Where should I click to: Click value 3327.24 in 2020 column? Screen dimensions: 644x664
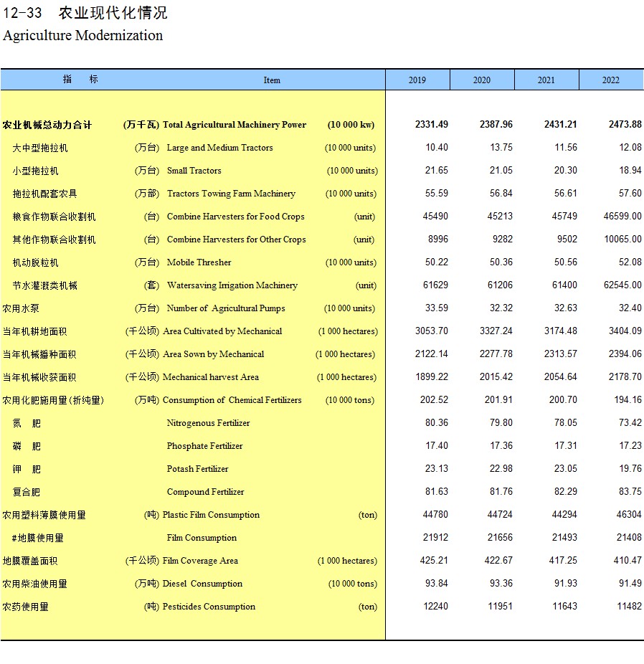coord(496,331)
